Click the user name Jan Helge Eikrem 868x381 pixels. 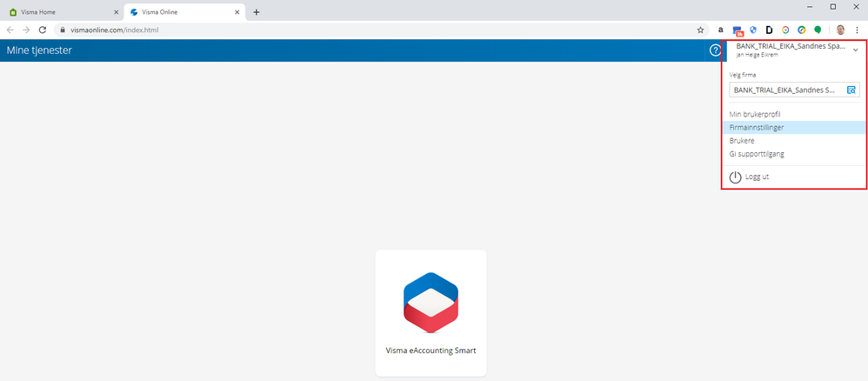coord(757,55)
